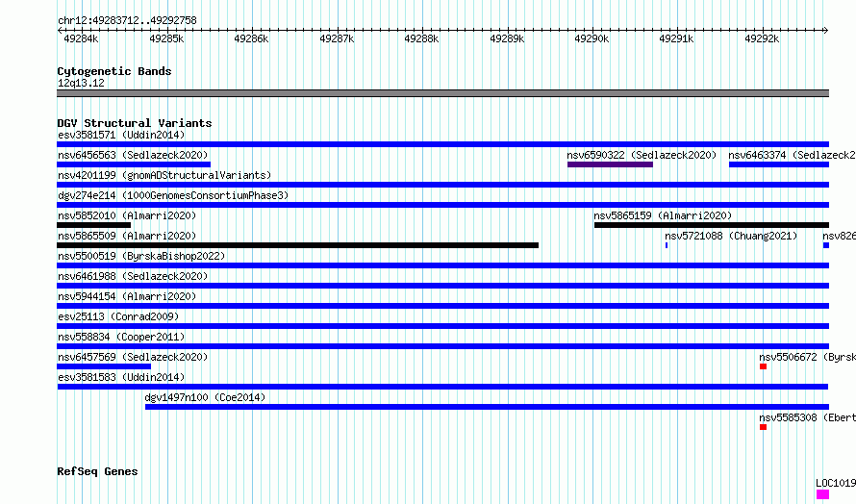Click the 49290k ruler position
This screenshot has width=856, height=504.
(x=592, y=38)
